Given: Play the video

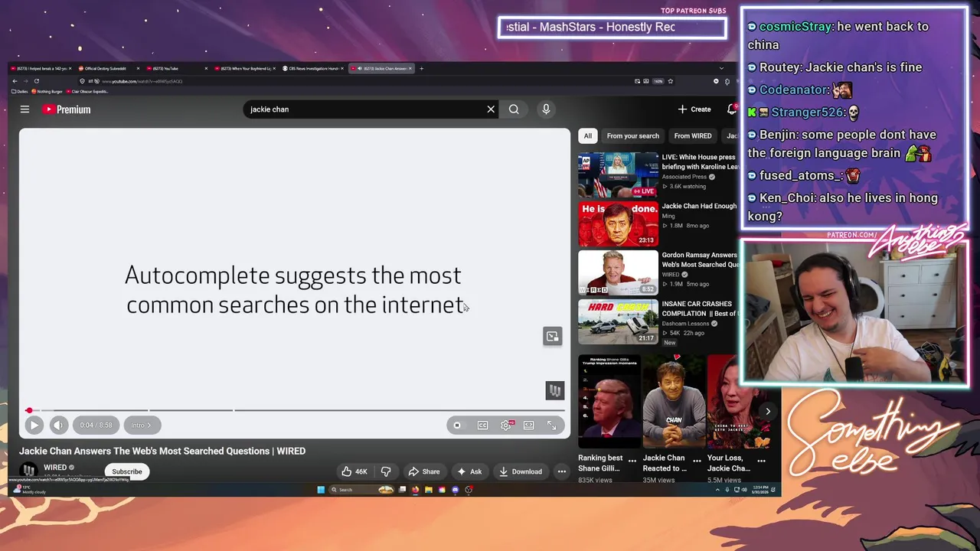Looking at the screenshot, I should pos(34,425).
